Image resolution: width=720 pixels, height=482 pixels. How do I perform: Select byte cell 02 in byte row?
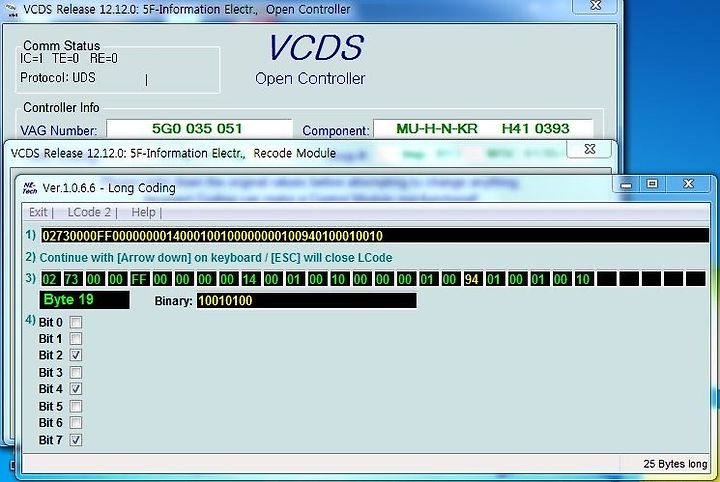pyautogui.click(x=50, y=279)
